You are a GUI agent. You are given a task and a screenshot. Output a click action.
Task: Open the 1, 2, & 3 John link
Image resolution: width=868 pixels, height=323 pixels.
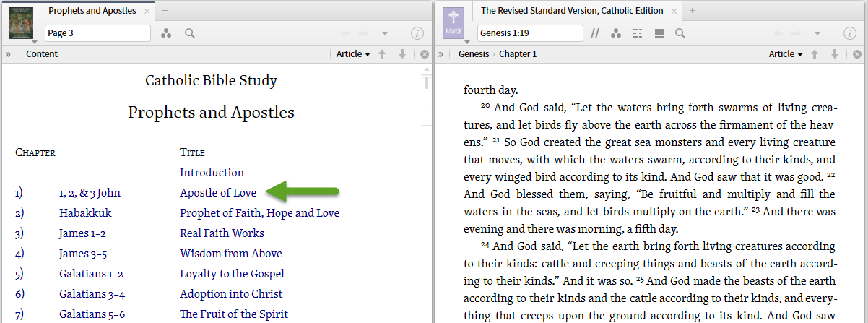90,193
